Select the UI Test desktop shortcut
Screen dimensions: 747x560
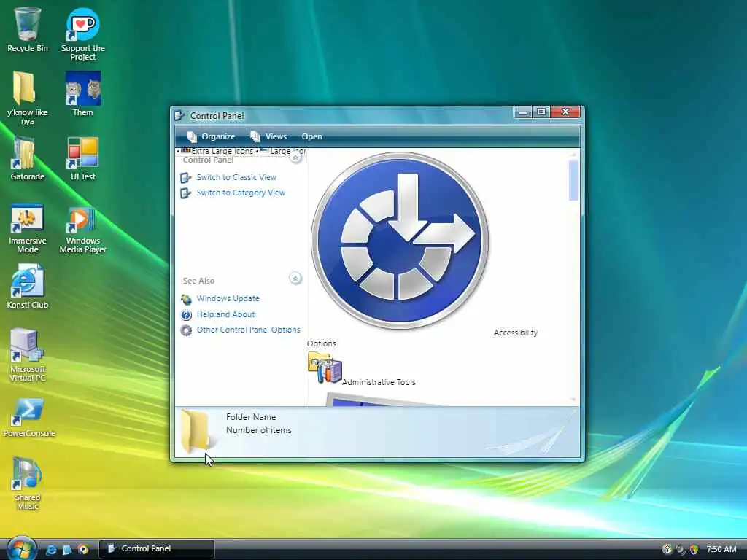click(83, 158)
